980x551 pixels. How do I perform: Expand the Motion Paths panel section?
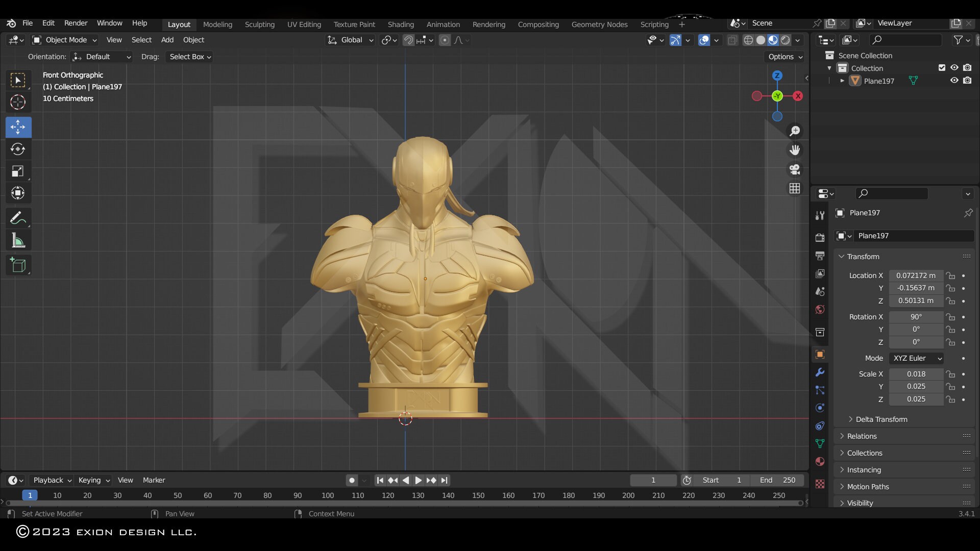click(x=869, y=486)
